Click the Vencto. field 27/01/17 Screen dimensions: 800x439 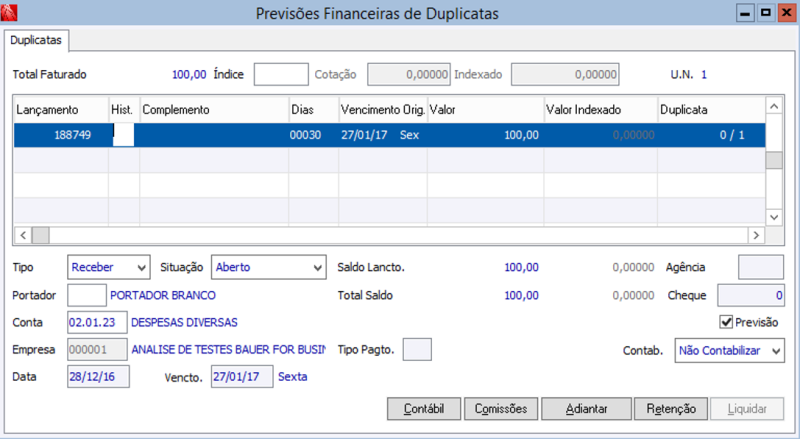coord(242,377)
